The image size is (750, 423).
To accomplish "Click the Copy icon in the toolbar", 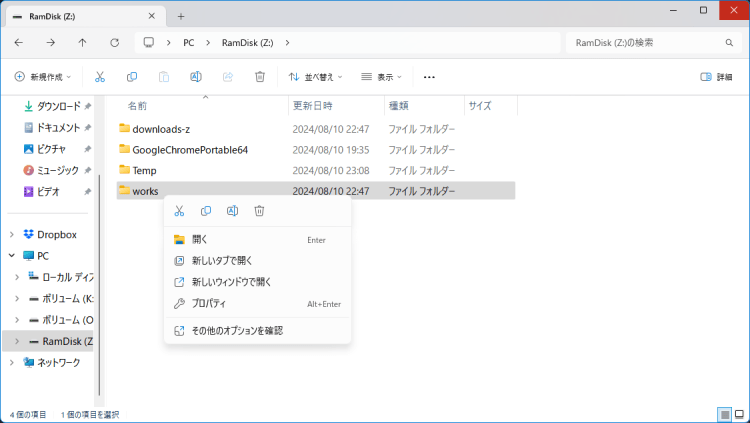I will pyautogui.click(x=132, y=77).
